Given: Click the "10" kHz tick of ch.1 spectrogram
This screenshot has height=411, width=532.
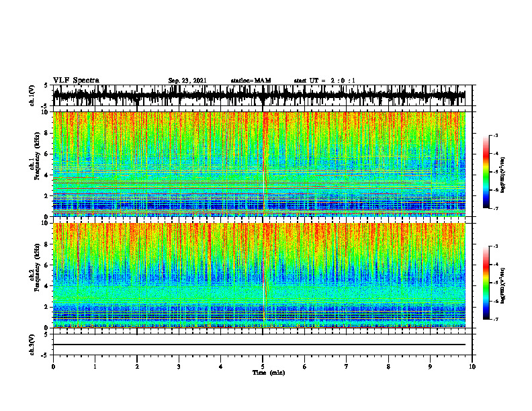Looking at the screenshot, I should point(45,113).
